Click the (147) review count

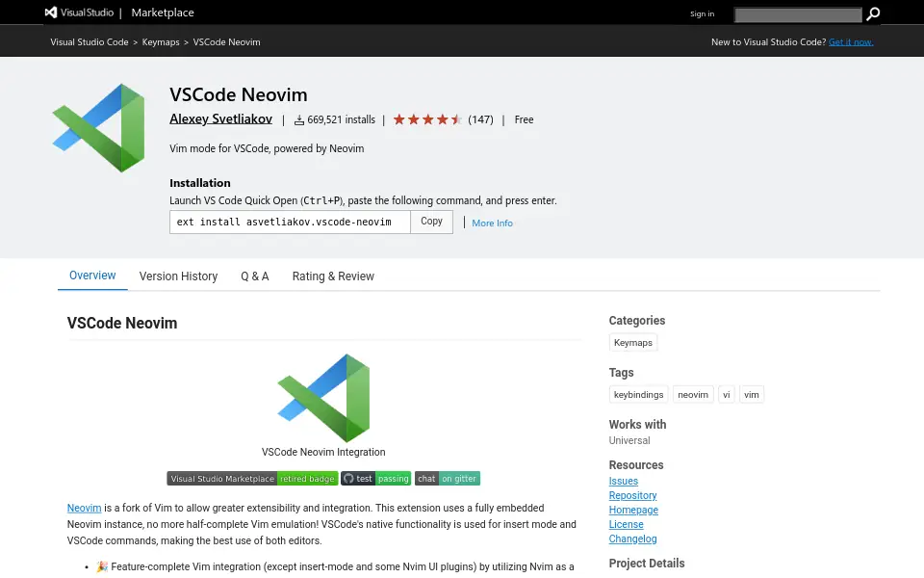coord(481,119)
